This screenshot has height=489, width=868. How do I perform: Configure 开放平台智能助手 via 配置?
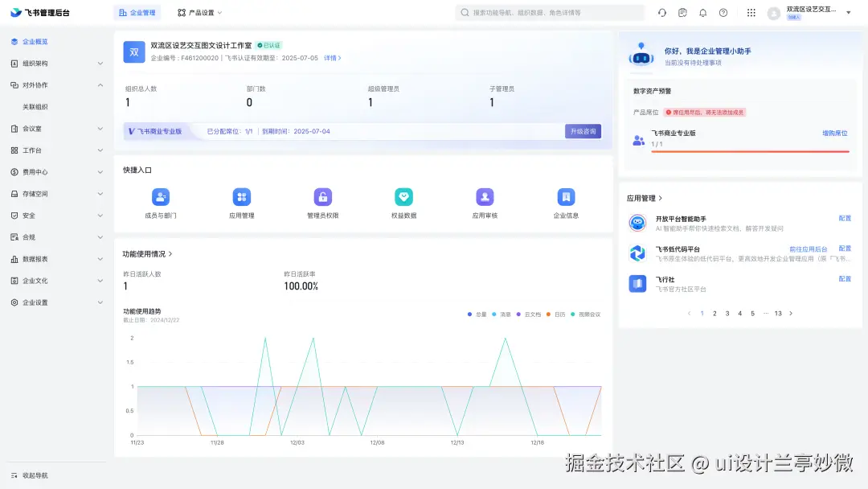(845, 219)
